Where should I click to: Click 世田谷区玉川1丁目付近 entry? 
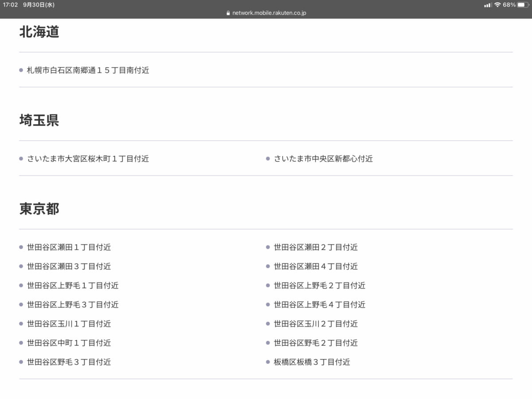click(69, 324)
